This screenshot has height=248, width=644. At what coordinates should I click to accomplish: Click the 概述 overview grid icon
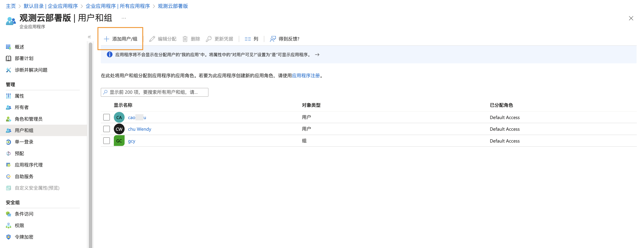pos(9,47)
